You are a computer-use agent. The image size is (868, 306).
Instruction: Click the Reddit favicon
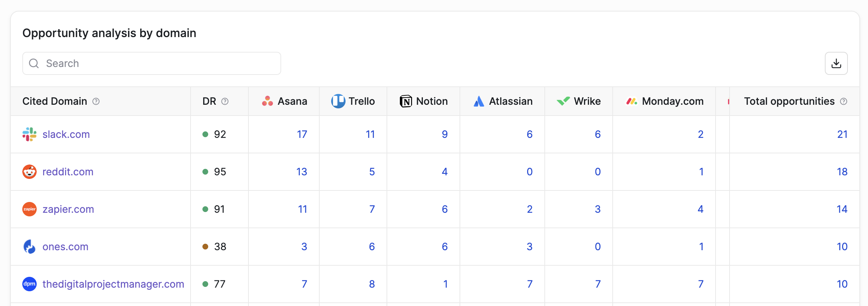29,172
